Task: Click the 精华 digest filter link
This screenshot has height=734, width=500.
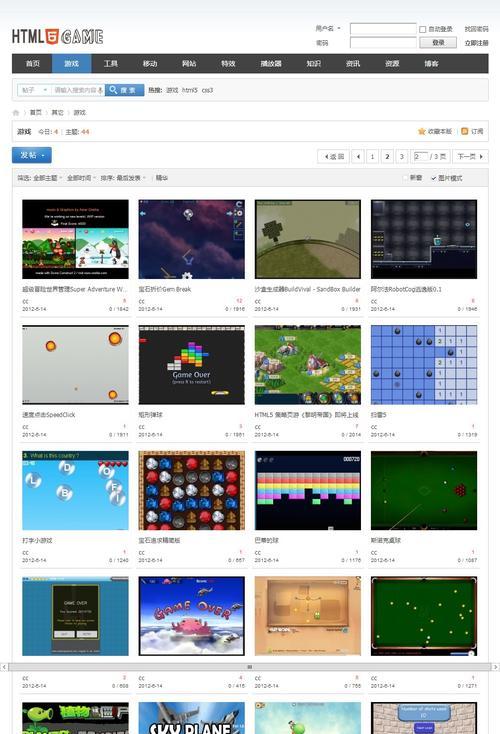Action: coord(162,178)
